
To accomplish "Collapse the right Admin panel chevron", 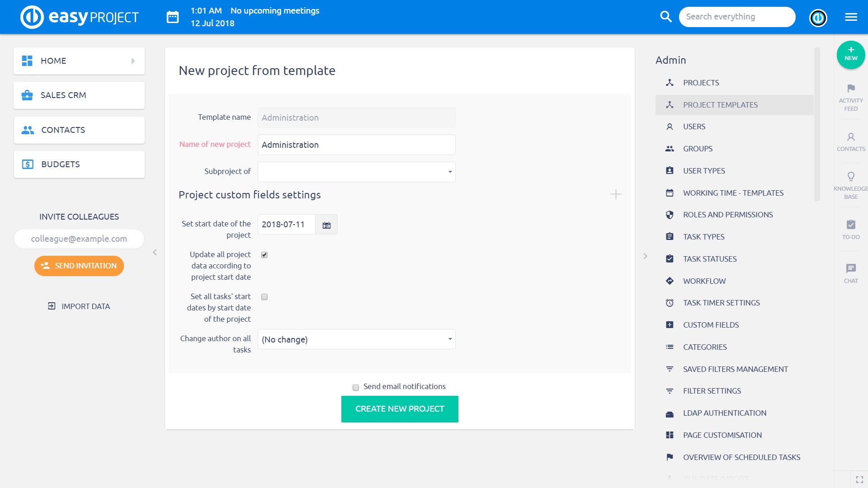I will click(645, 256).
